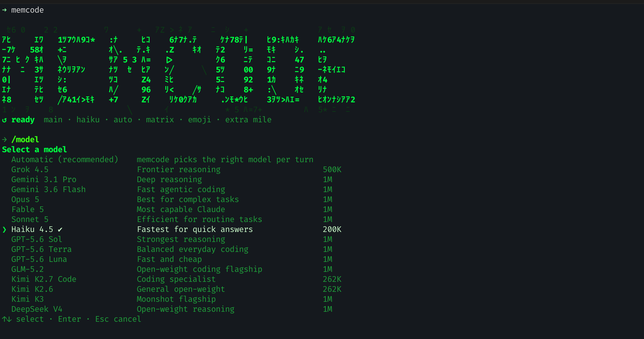The height and width of the screenshot is (339, 644).
Task: Click 'emoji' in the status line
Action: coord(200,120)
